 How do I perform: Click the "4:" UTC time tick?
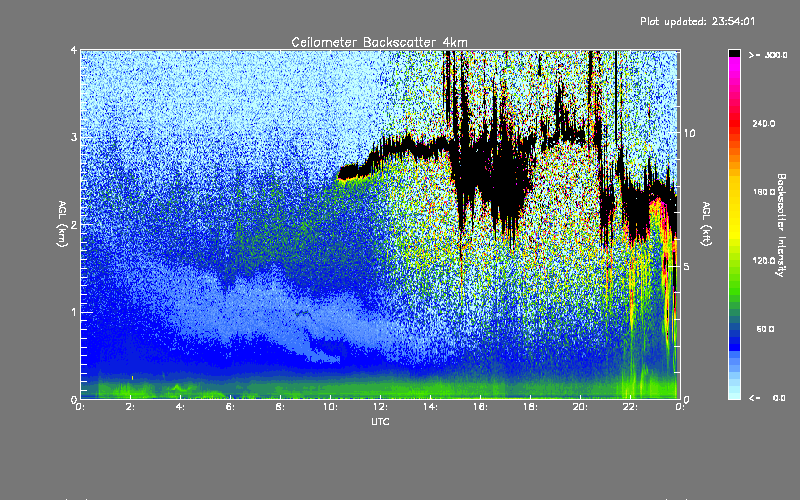pos(181,407)
